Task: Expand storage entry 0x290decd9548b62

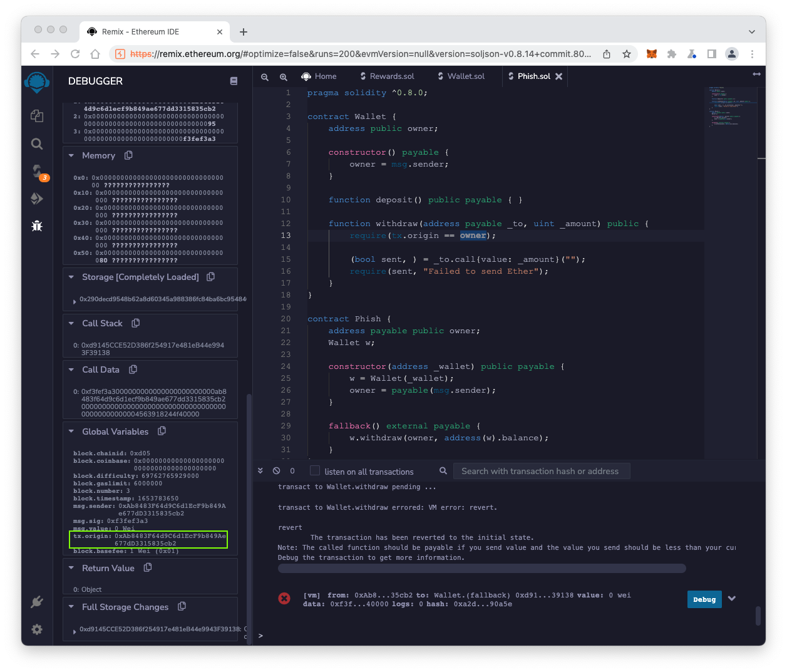Action: click(x=75, y=301)
